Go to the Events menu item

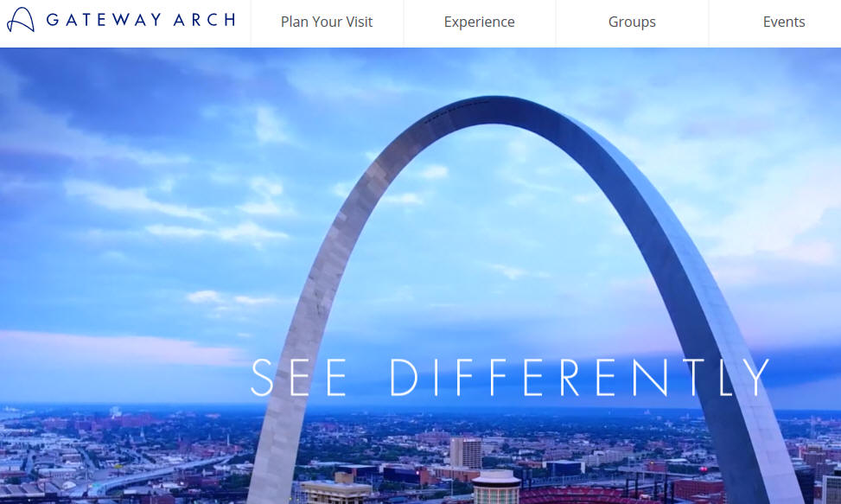784,22
